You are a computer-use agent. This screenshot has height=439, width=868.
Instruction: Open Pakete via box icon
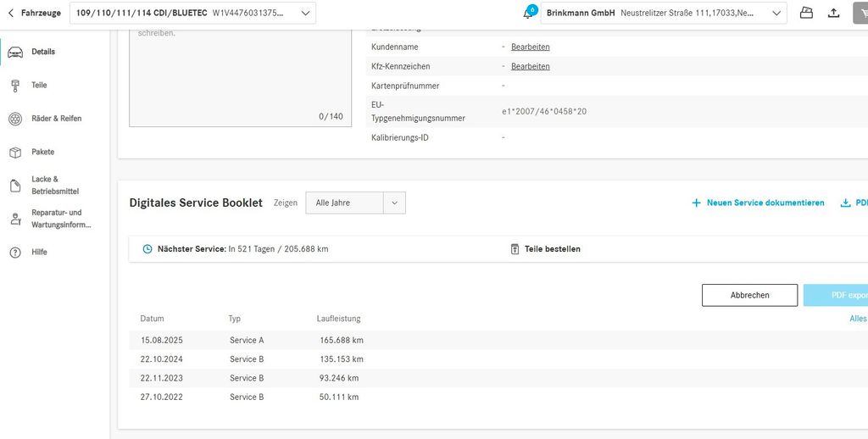tap(15, 153)
